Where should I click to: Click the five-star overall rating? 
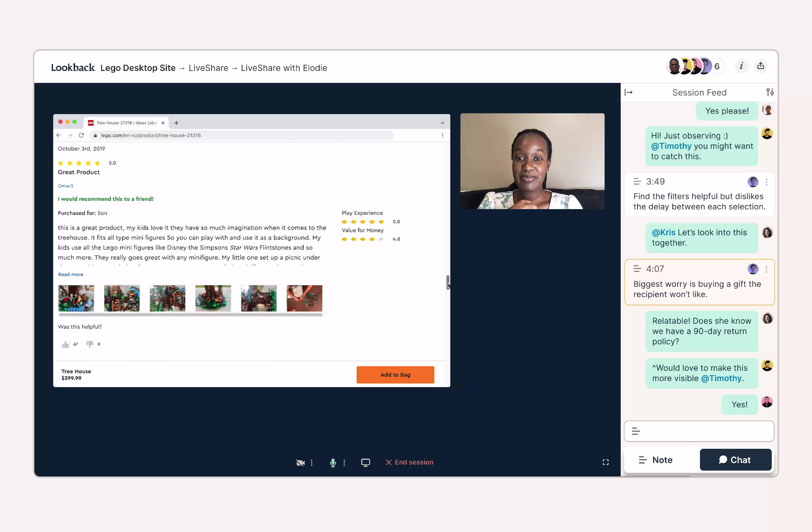tap(79, 163)
